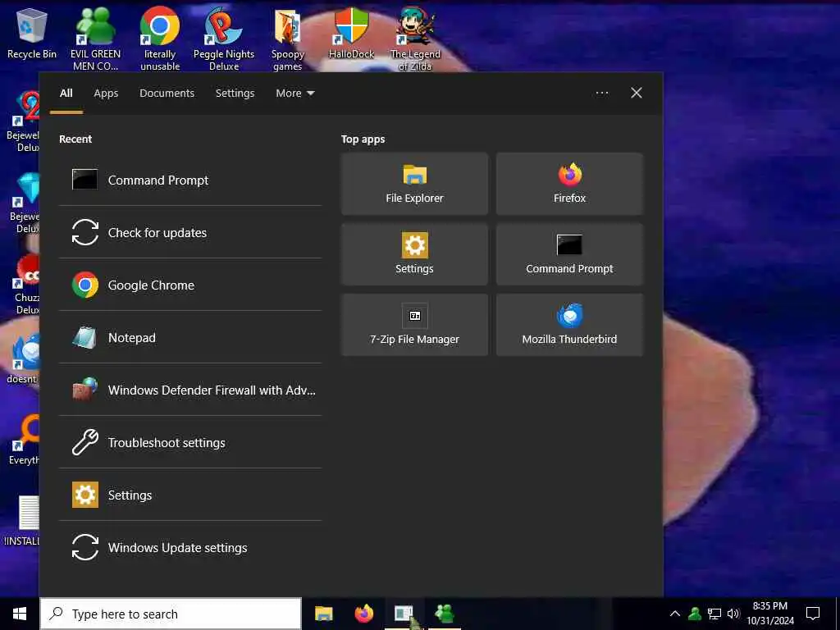Expand the More filter dropdown
The image size is (840, 630).
(295, 94)
